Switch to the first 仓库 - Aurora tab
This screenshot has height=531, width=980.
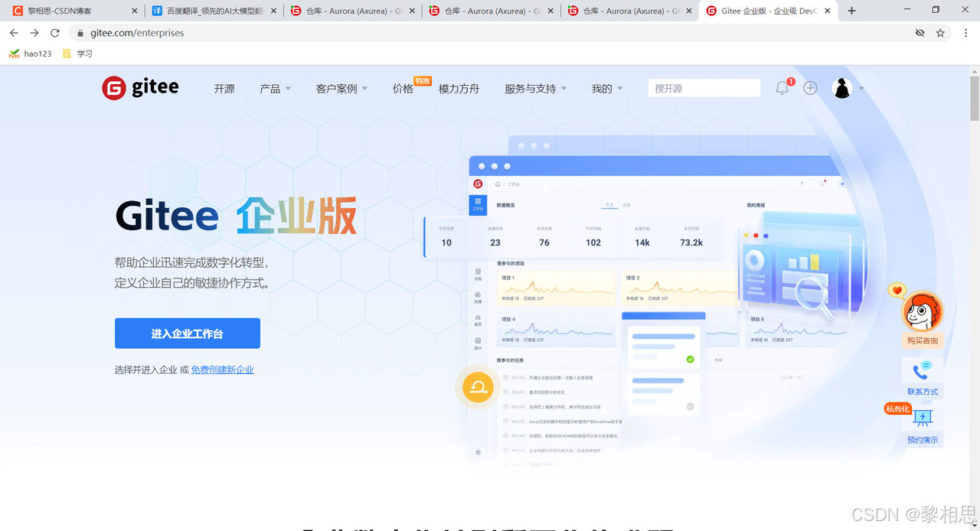(352, 11)
